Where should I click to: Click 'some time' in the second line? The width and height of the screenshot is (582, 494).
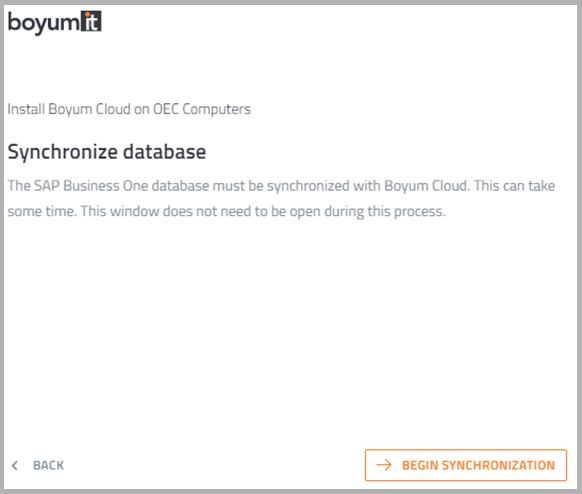[x=41, y=211]
